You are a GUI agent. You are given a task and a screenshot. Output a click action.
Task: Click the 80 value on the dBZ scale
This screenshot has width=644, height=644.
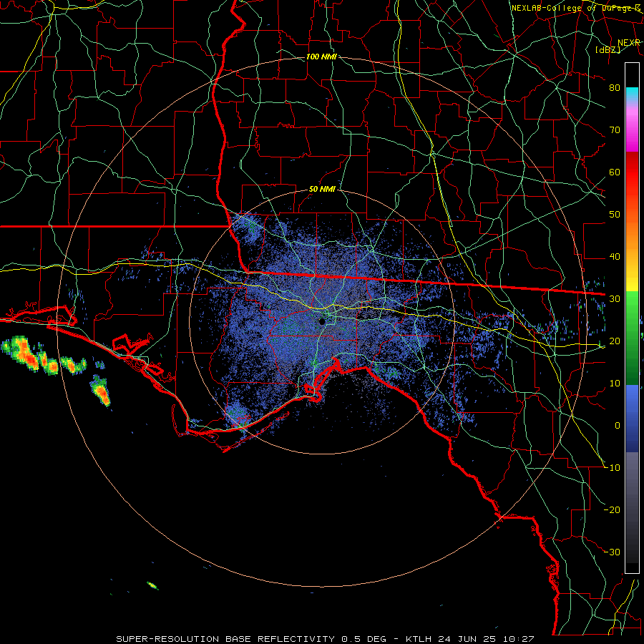coord(615,88)
